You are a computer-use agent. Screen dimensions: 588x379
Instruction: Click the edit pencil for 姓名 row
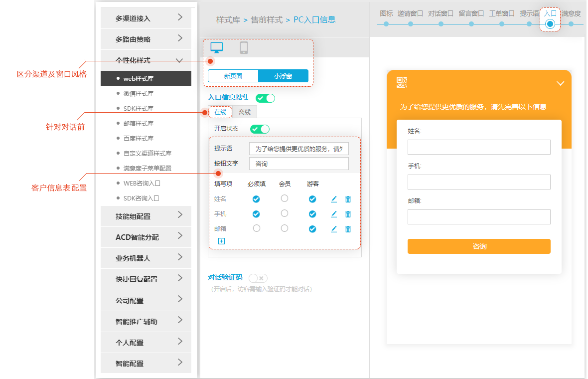[x=334, y=199]
